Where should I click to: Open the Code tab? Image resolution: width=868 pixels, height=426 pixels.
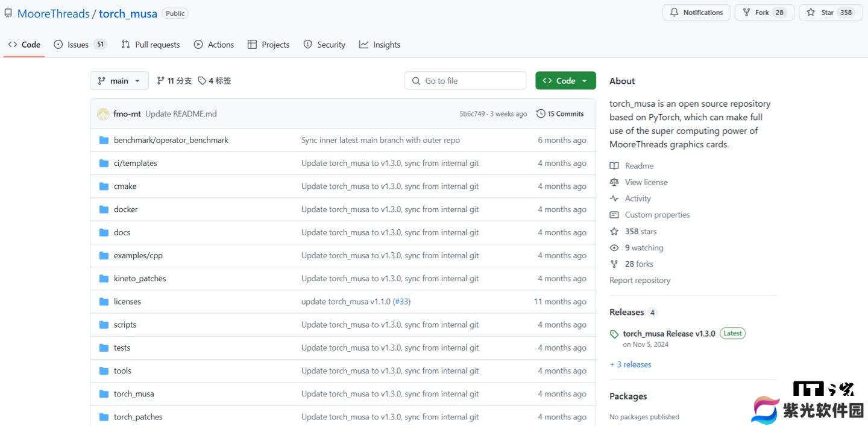[24, 45]
